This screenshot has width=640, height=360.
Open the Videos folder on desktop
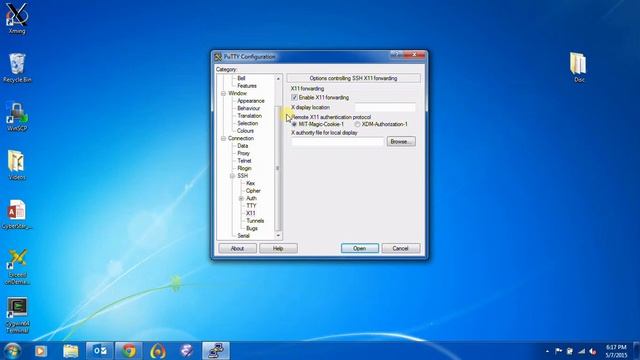(17, 165)
